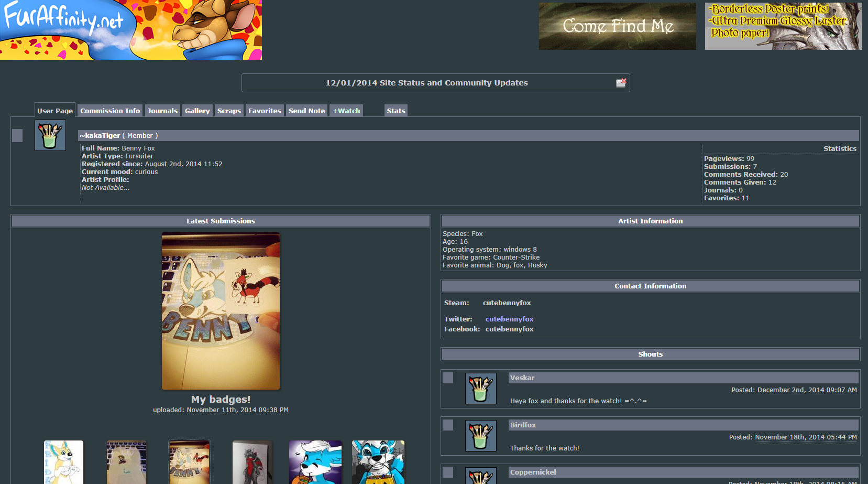Open the Borderless Poster prints advertisement
The image size is (868, 484).
tap(783, 26)
